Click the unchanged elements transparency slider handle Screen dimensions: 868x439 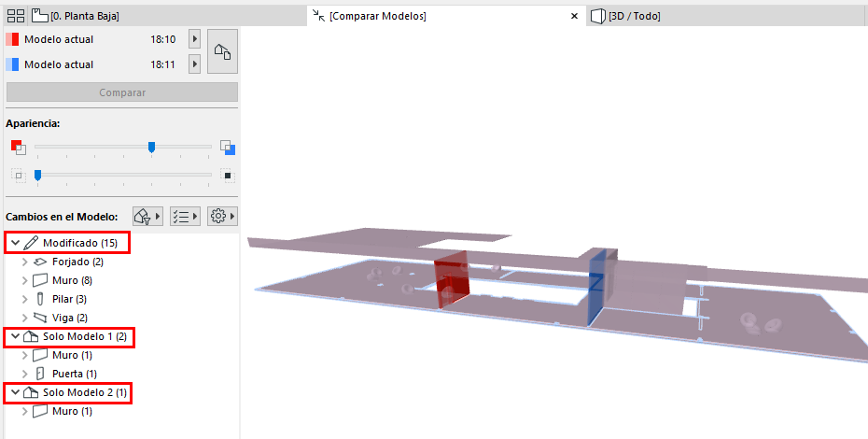click(x=37, y=176)
